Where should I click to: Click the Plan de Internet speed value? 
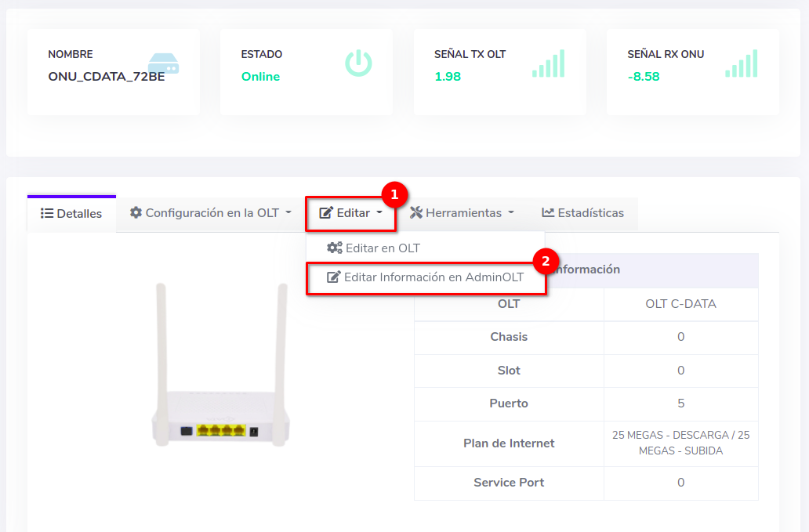tap(680, 443)
